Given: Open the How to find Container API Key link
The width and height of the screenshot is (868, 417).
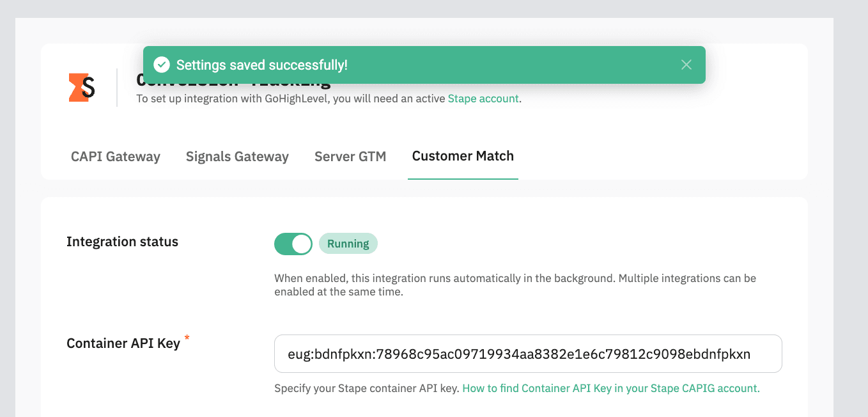Looking at the screenshot, I should [610, 388].
